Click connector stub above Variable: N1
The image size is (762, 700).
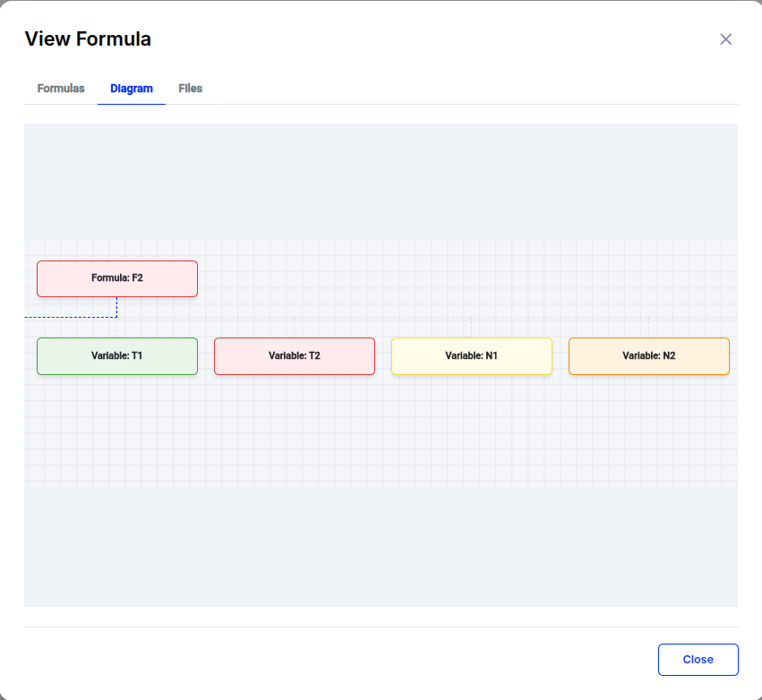pos(472,327)
